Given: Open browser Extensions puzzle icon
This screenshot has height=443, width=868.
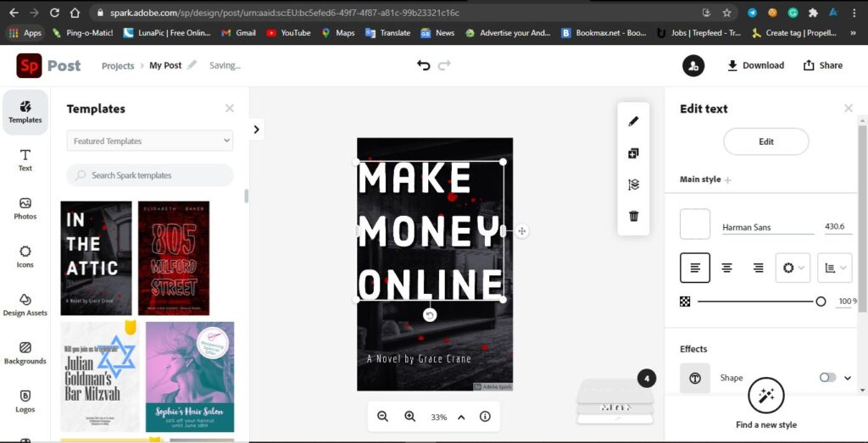Looking at the screenshot, I should [813, 12].
